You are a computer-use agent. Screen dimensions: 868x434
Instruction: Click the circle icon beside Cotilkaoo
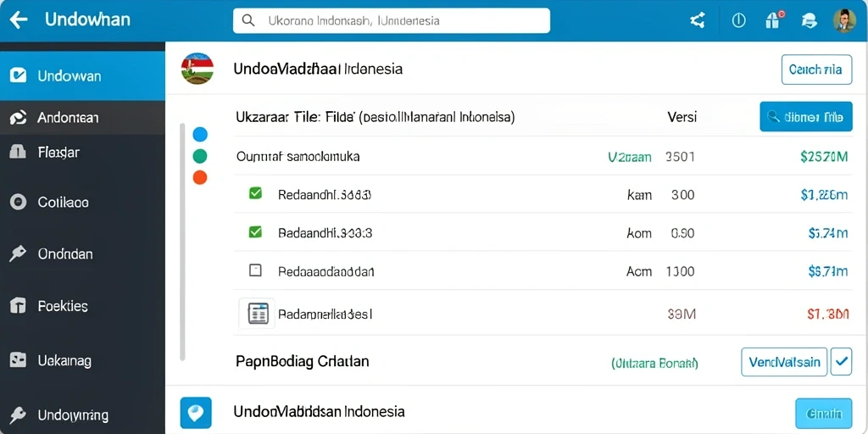pyautogui.click(x=19, y=203)
